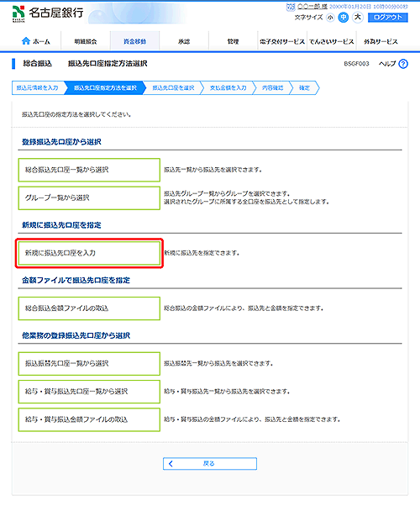Click the Nagoya Bank logo
The image size is (420, 511).
[48, 13]
